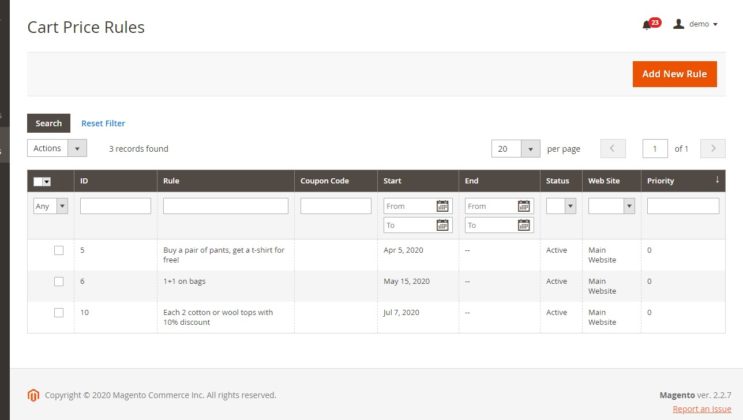Go to previous page arrow

[x=613, y=148]
